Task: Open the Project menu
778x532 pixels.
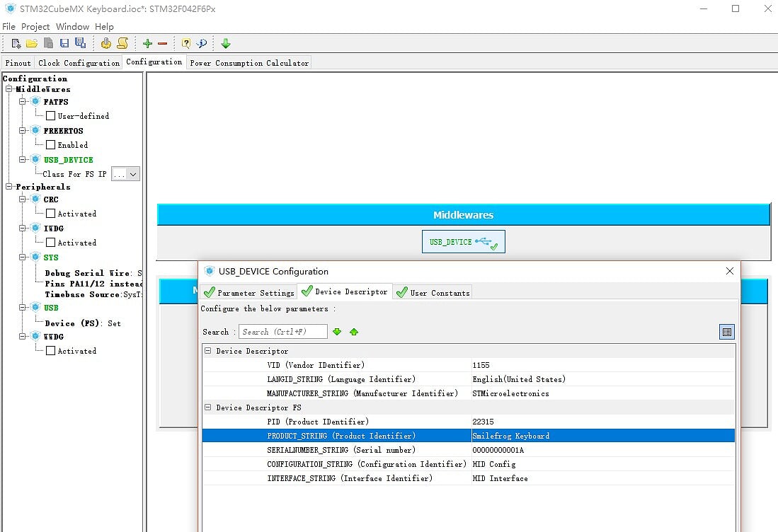Action: click(35, 27)
